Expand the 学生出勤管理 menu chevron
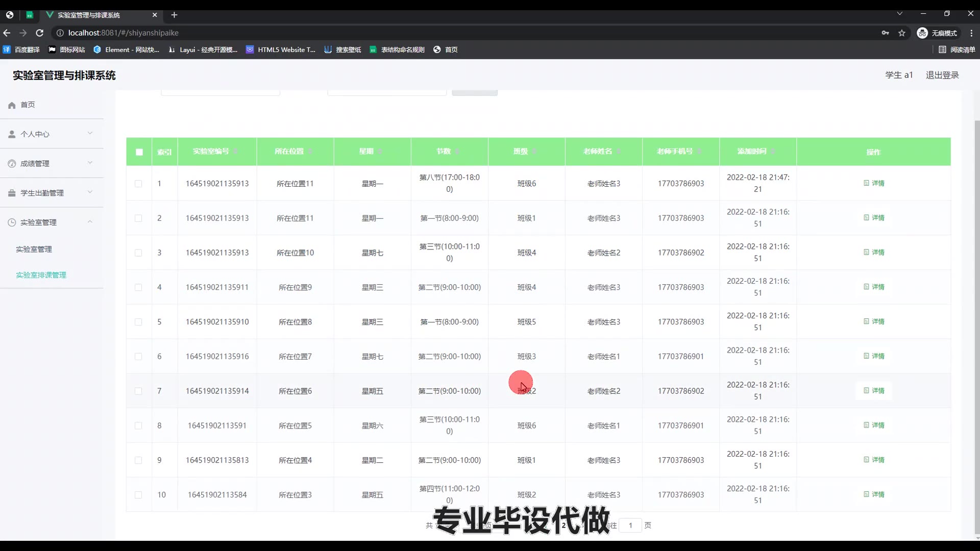980x551 pixels. 90,192
